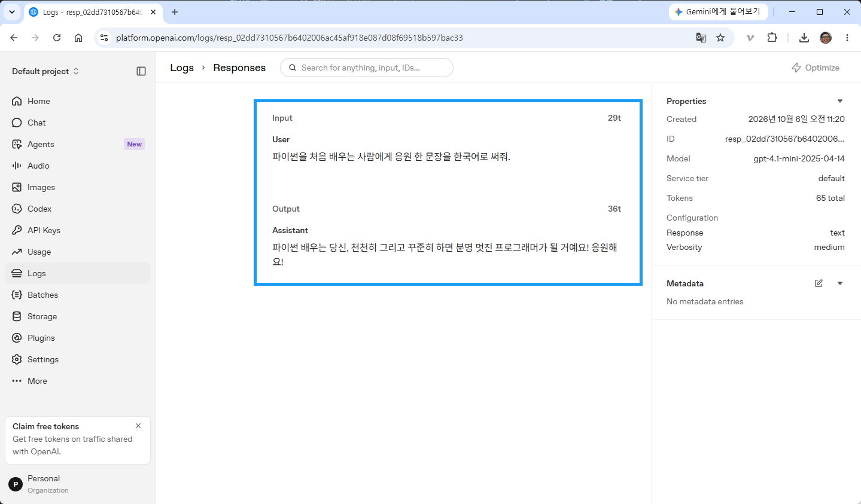861x504 pixels.
Task: Click the Logs stack icon
Action: pyautogui.click(x=17, y=273)
